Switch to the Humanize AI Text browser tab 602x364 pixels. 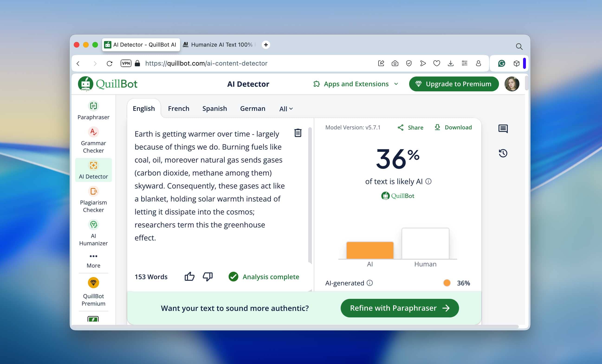(x=219, y=45)
